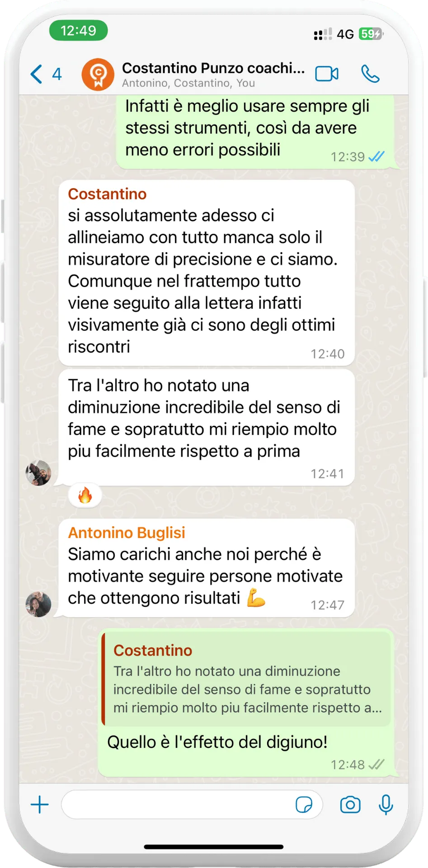Viewport: 428px width, 868px height.
Task: Start a video call with the group
Action: tap(327, 74)
